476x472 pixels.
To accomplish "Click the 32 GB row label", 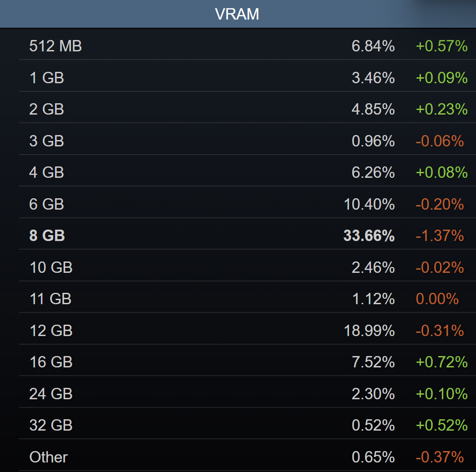I will point(51,425).
